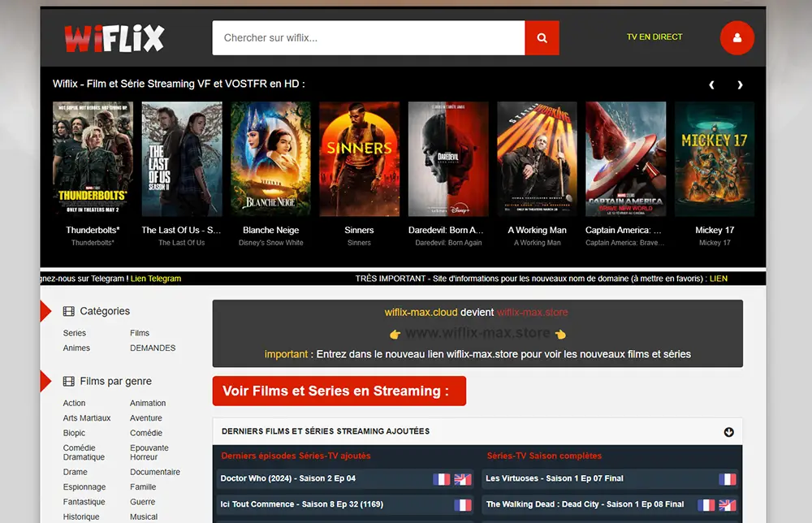This screenshot has height=523, width=812.
Task: Select Musical genre
Action: 144,517
